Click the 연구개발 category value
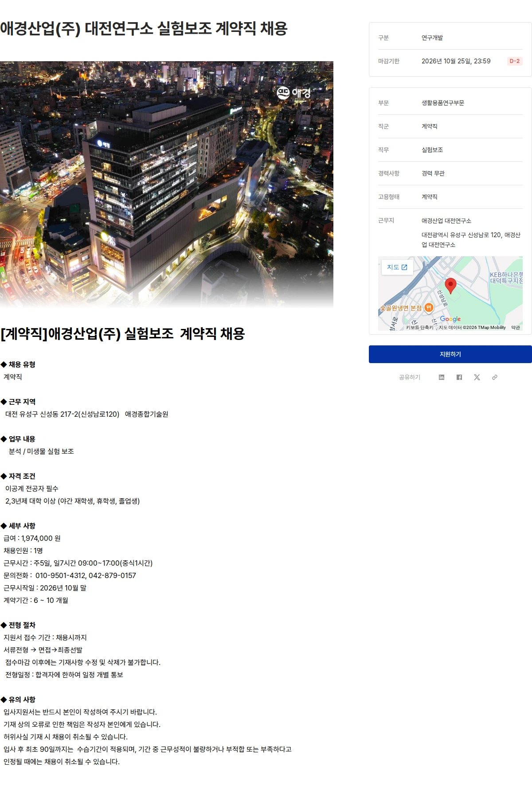The width and height of the screenshot is (532, 786). click(432, 38)
